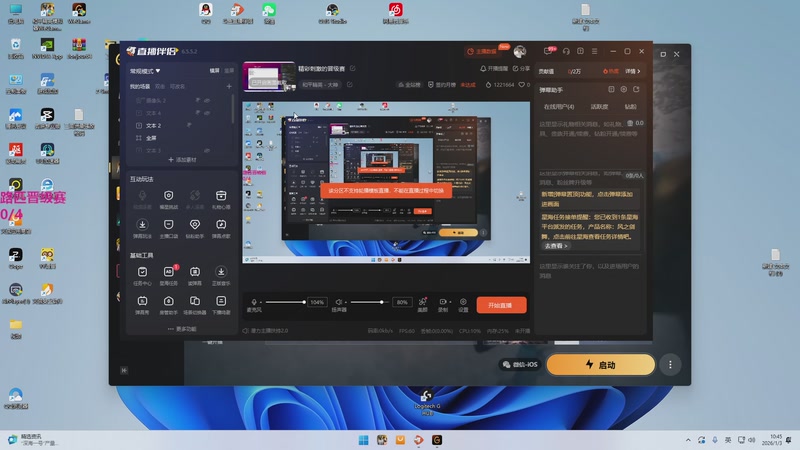Viewport: 800px width, 450px height.
Task: Click 去查看 link in task reminder
Action: coord(556,246)
